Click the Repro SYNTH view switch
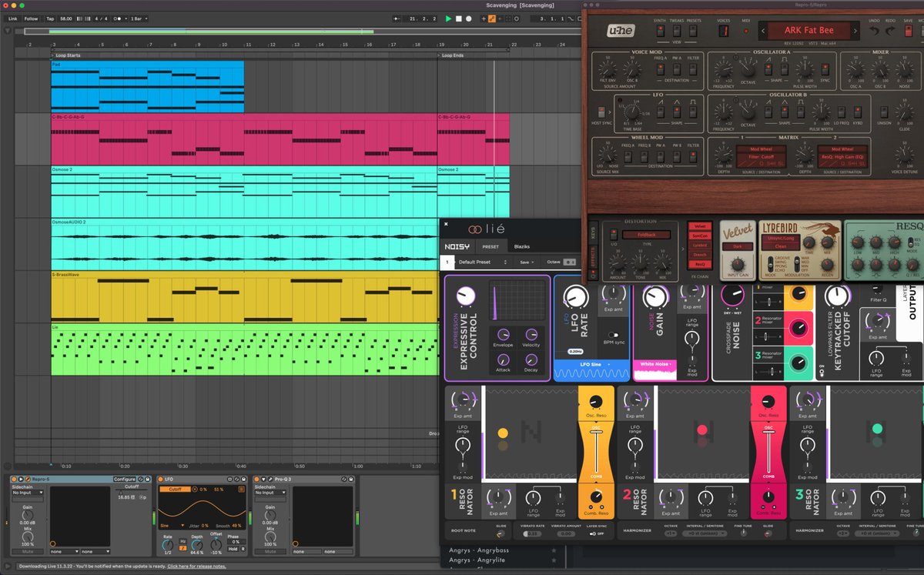 [x=660, y=31]
